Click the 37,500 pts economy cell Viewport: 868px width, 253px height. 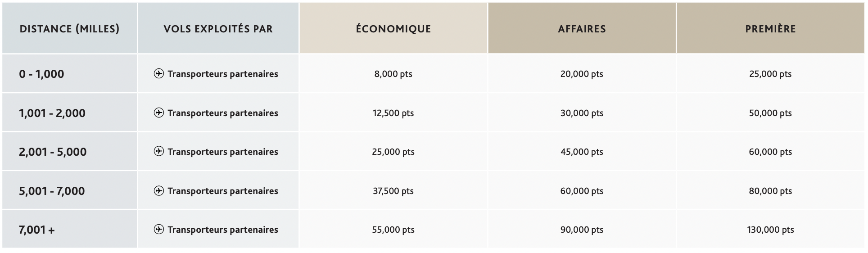[393, 191]
